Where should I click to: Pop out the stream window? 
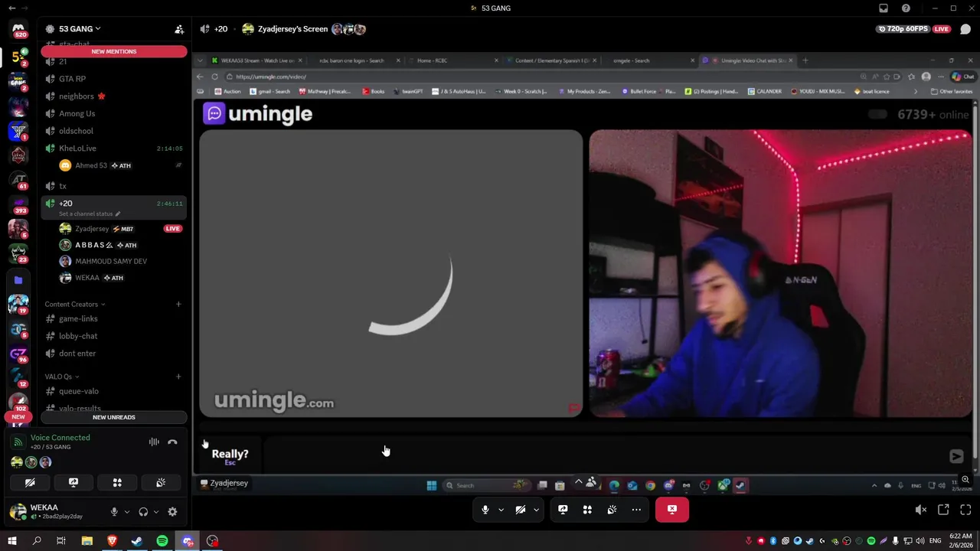click(x=943, y=510)
